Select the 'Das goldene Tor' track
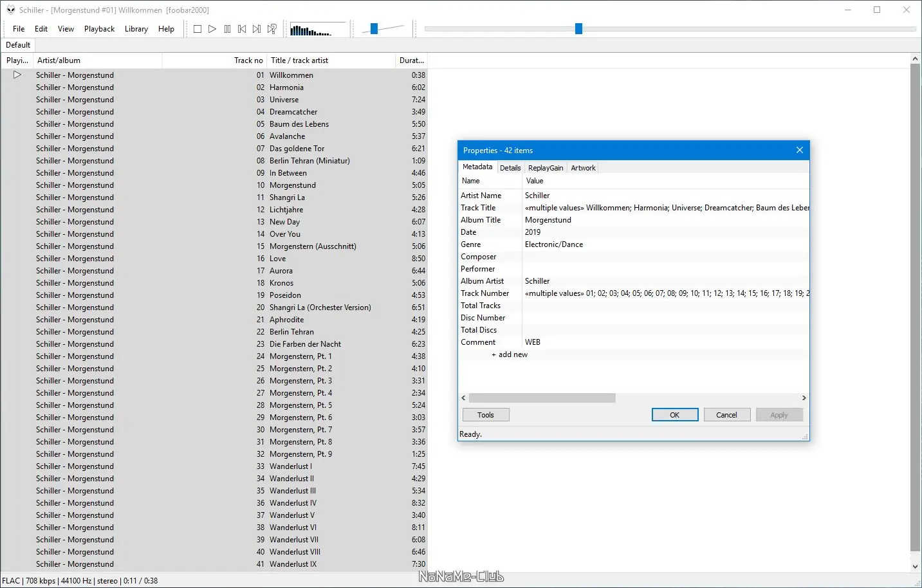 (214, 149)
